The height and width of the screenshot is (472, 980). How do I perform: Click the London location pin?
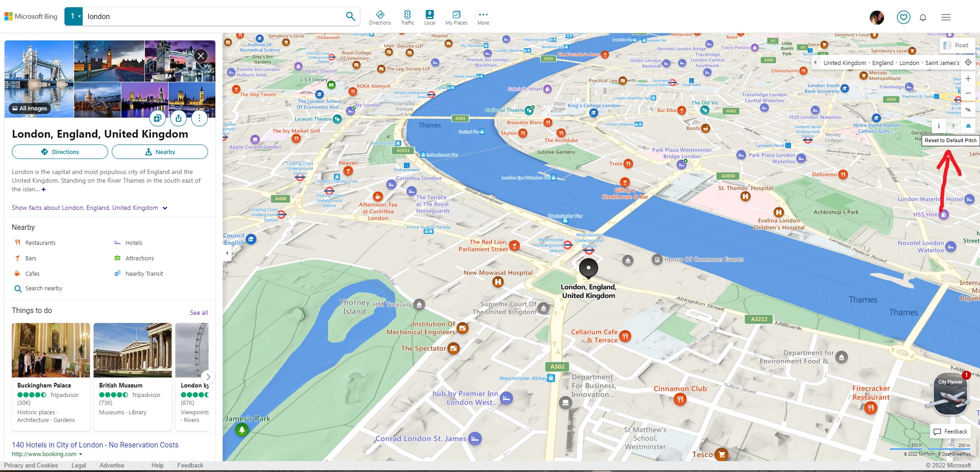pyautogui.click(x=588, y=268)
